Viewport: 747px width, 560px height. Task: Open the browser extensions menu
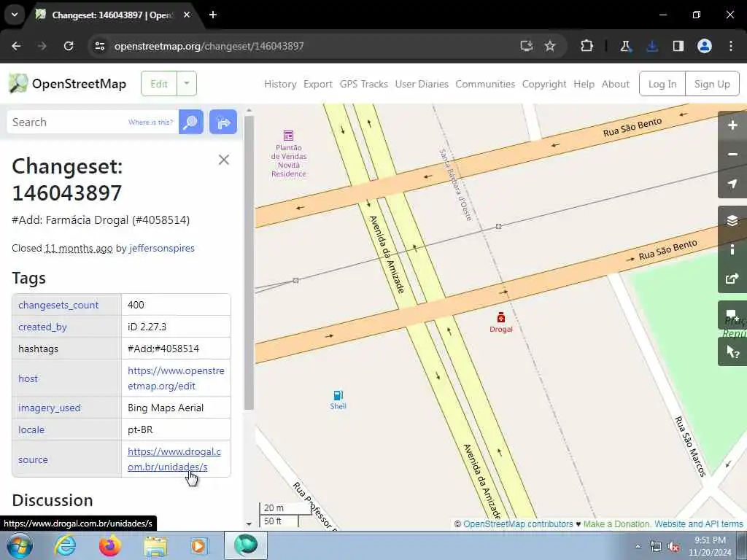[587, 46]
